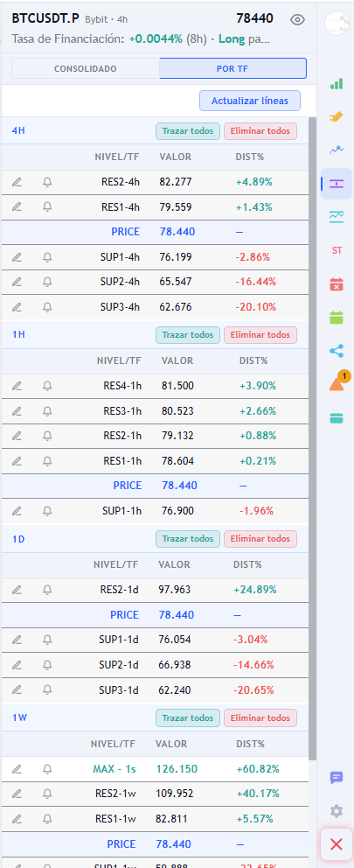Click Trazar todos in the 1W section

(x=188, y=718)
